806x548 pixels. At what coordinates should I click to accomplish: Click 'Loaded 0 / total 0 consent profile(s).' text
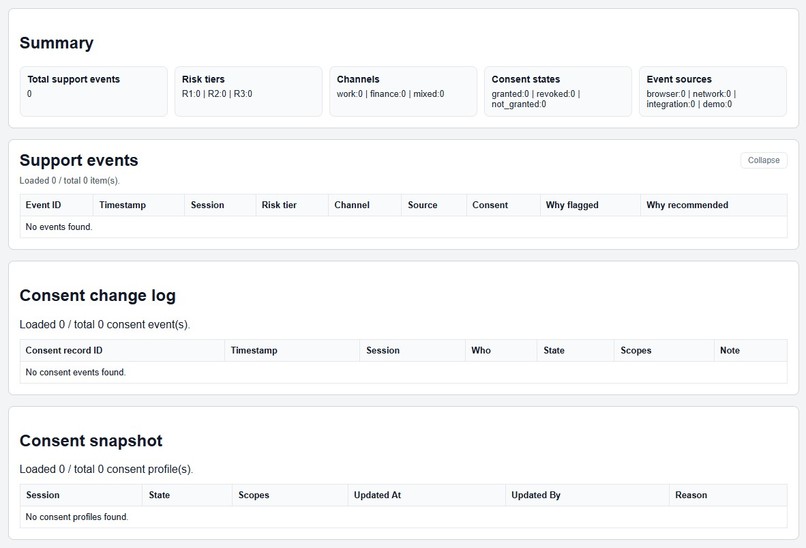pos(106,469)
